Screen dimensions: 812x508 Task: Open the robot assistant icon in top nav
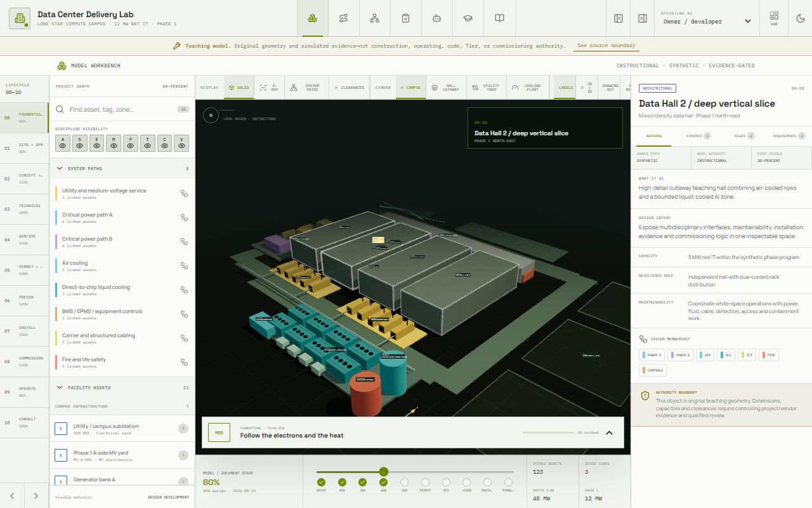tap(436, 18)
